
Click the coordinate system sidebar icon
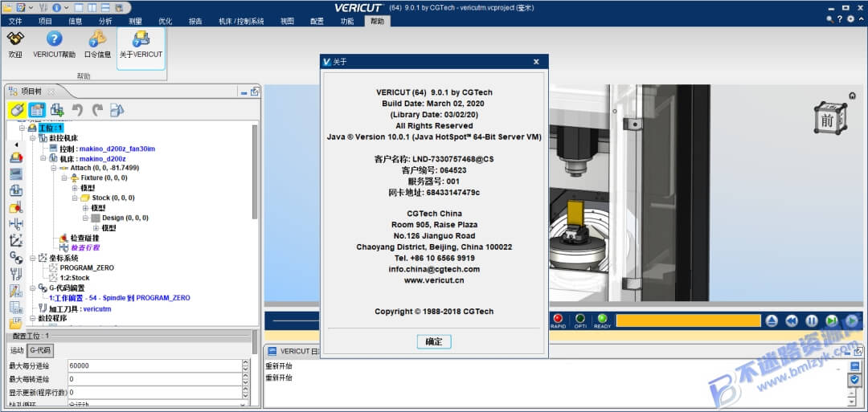tap(16, 241)
